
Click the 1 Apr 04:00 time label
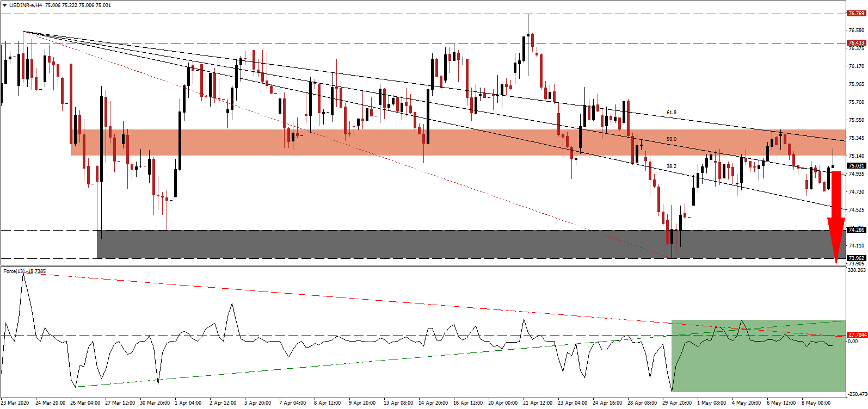click(188, 403)
